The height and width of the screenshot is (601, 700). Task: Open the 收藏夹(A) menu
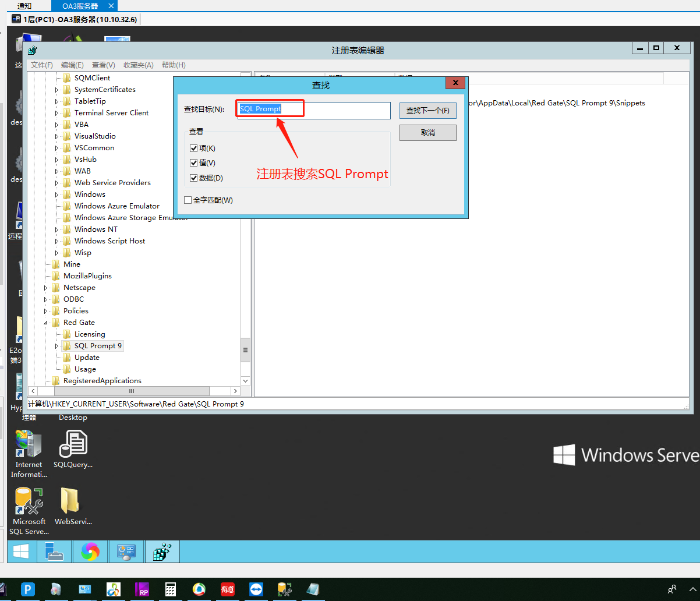pyautogui.click(x=138, y=65)
